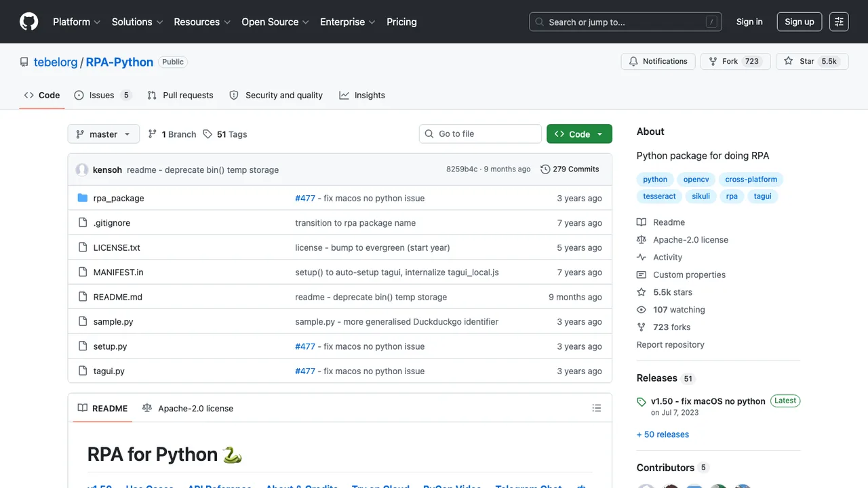
Task: Expand the Enterprise menu
Action: [x=348, y=22]
